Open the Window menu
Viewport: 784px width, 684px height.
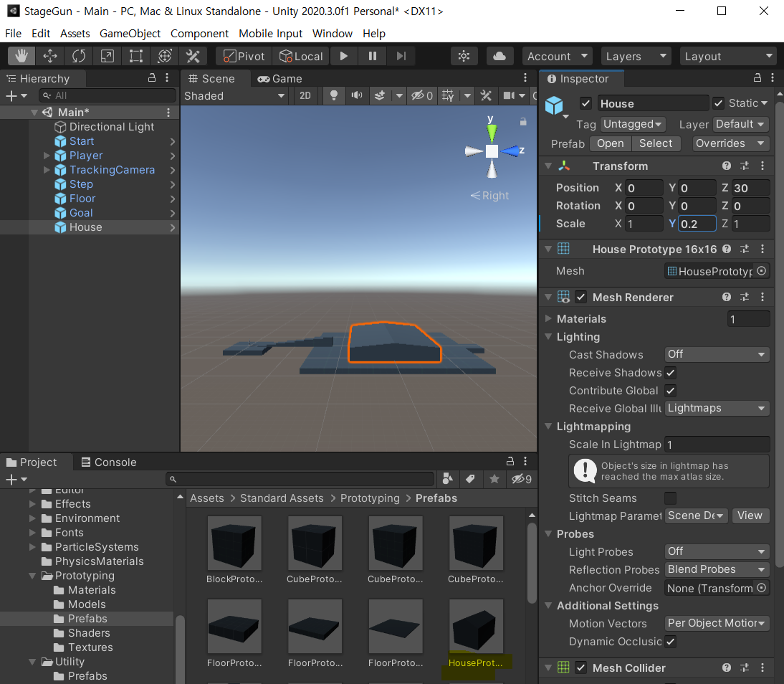point(333,34)
